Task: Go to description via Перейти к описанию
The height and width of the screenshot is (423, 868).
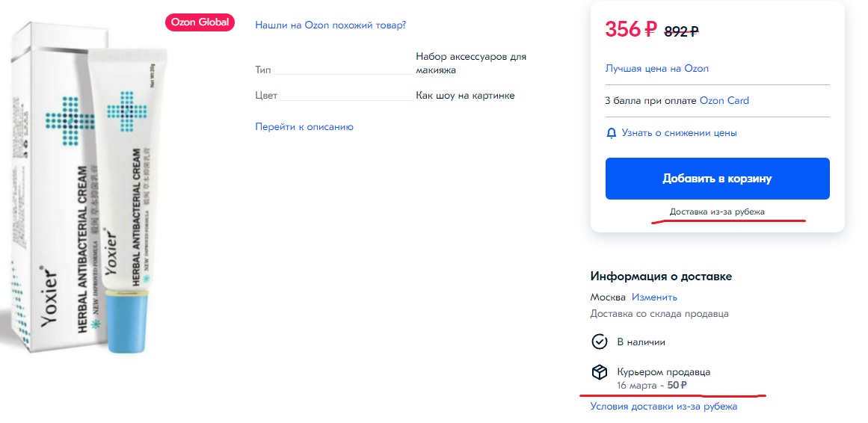Action: click(304, 126)
